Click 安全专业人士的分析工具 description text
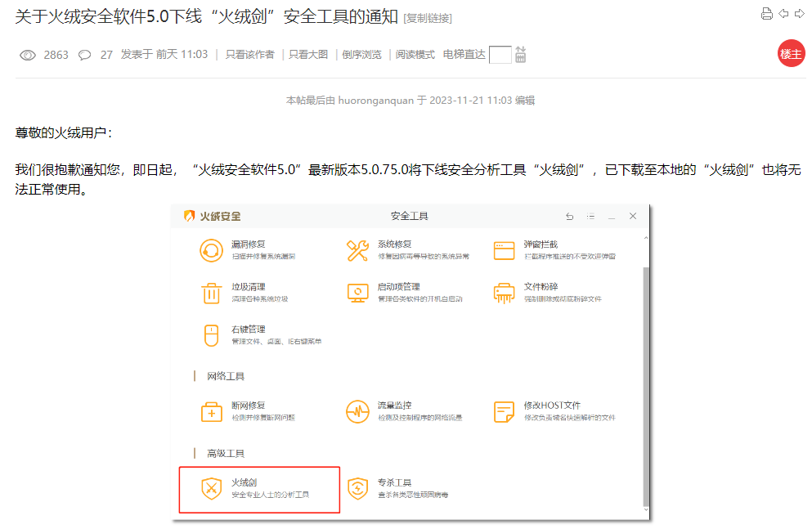812x529 pixels. 270,495
